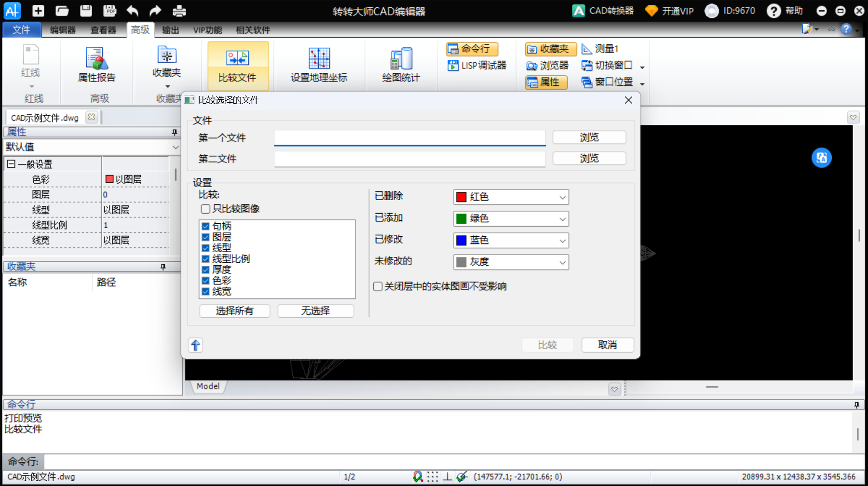
Task: Click the 无选择 button
Action: coord(316,311)
